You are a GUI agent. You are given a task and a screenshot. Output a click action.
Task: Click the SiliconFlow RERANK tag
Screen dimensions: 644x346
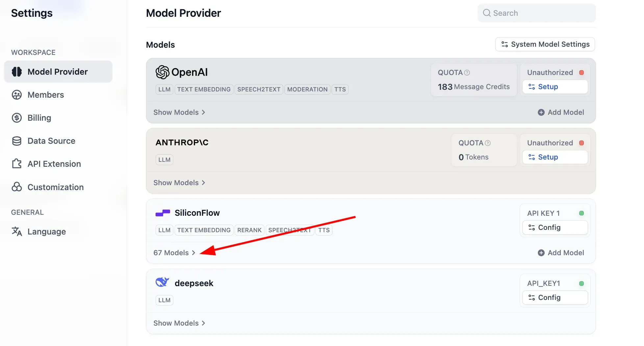click(249, 230)
